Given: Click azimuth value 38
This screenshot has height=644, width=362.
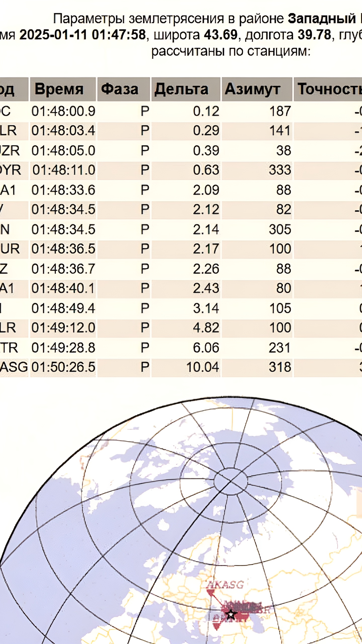Looking at the screenshot, I should 284,150.
